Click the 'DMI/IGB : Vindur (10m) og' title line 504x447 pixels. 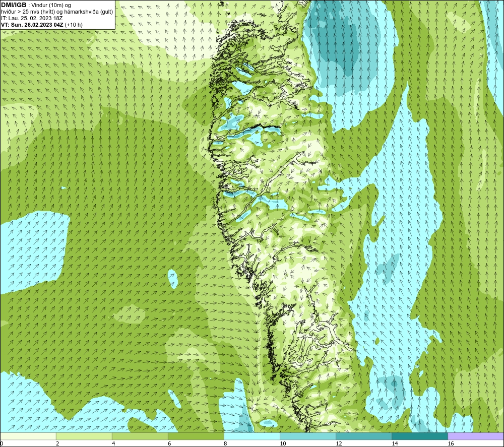pos(36,5)
